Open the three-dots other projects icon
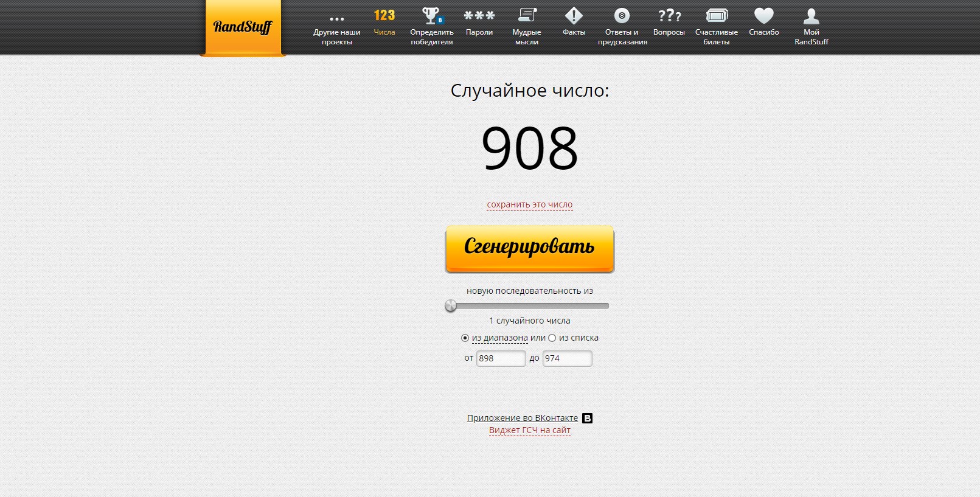The height and width of the screenshot is (497, 980). 336,19
